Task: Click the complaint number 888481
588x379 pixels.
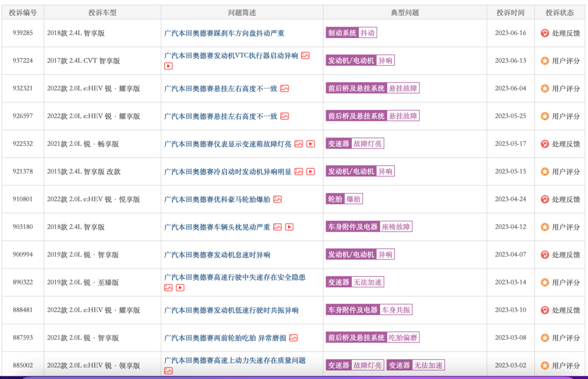Action: point(23,310)
